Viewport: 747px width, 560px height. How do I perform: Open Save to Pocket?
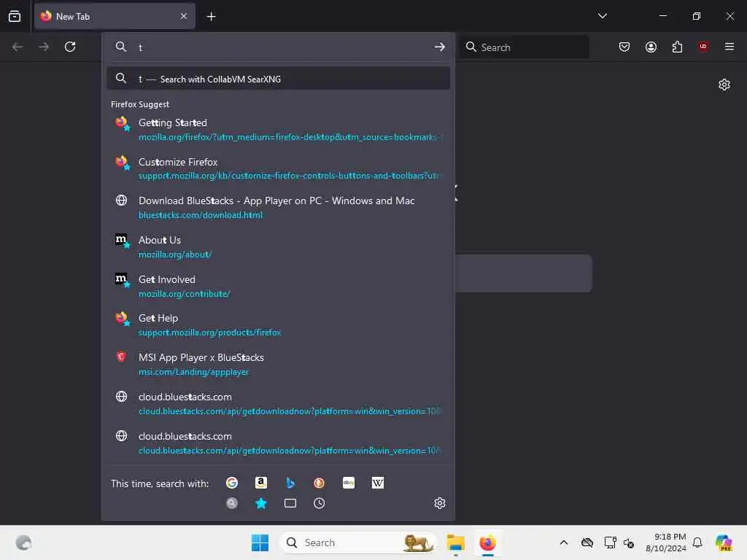[x=624, y=47]
